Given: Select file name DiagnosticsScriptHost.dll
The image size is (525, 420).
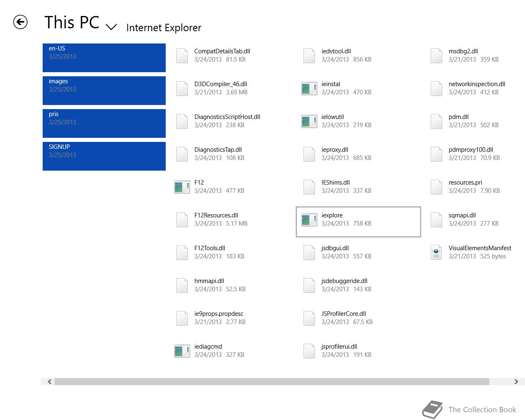Looking at the screenshot, I should point(227,117).
